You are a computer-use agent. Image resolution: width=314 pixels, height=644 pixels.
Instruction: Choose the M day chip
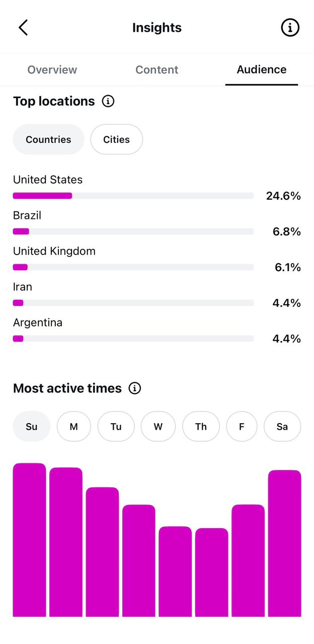pyautogui.click(x=74, y=427)
